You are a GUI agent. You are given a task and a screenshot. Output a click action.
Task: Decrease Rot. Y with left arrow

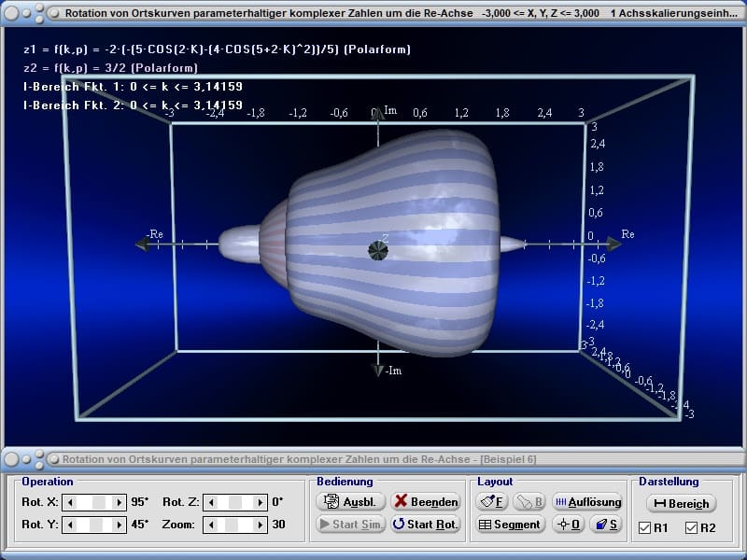coord(70,525)
